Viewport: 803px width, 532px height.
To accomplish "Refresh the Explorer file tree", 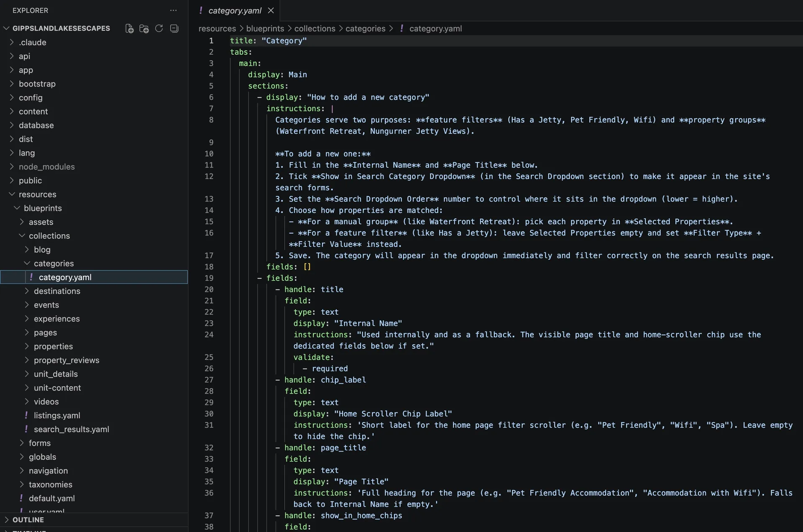I will pos(159,28).
